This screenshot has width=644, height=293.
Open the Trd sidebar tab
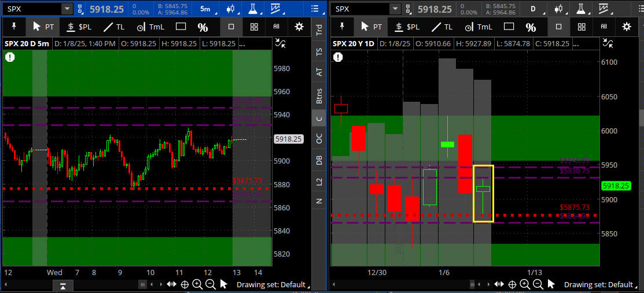click(x=319, y=31)
